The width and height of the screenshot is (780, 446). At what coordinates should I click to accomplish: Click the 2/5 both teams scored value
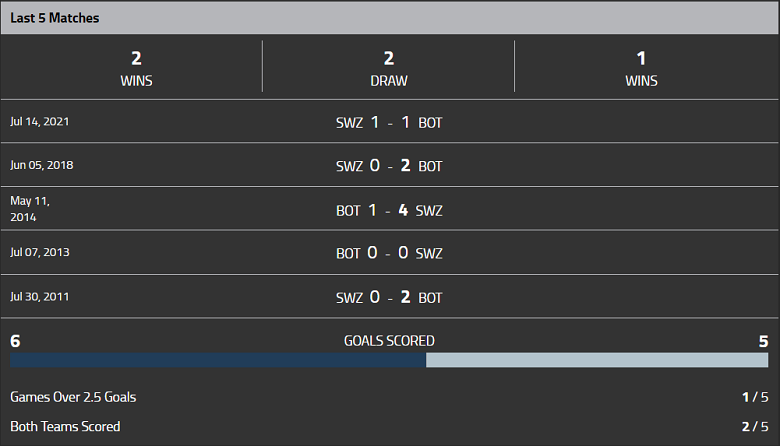pyautogui.click(x=754, y=427)
